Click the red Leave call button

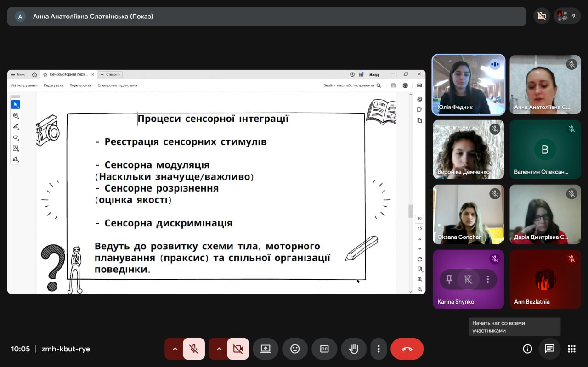tap(407, 349)
